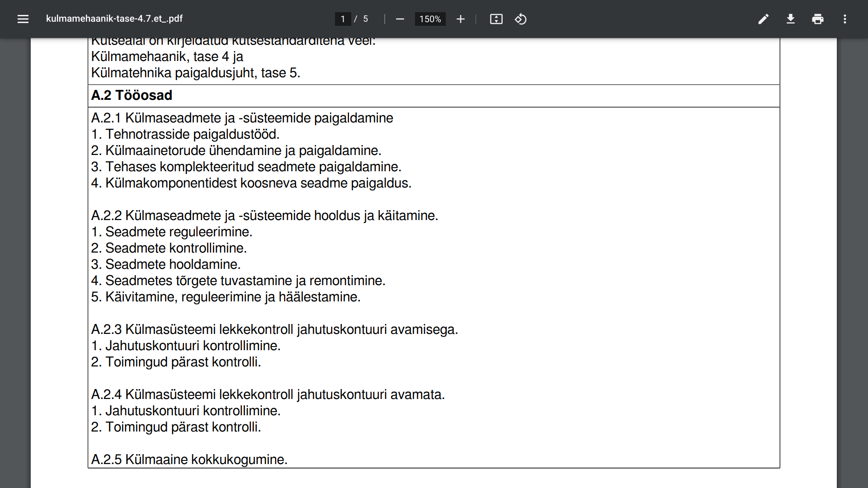Click the A.2.1 paigaldamine heading line

coord(242,118)
